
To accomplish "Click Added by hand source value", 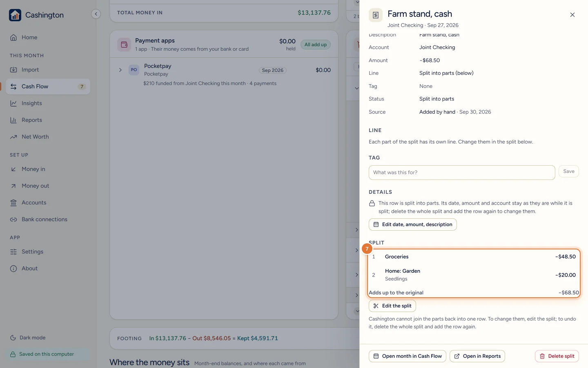I will point(437,112).
